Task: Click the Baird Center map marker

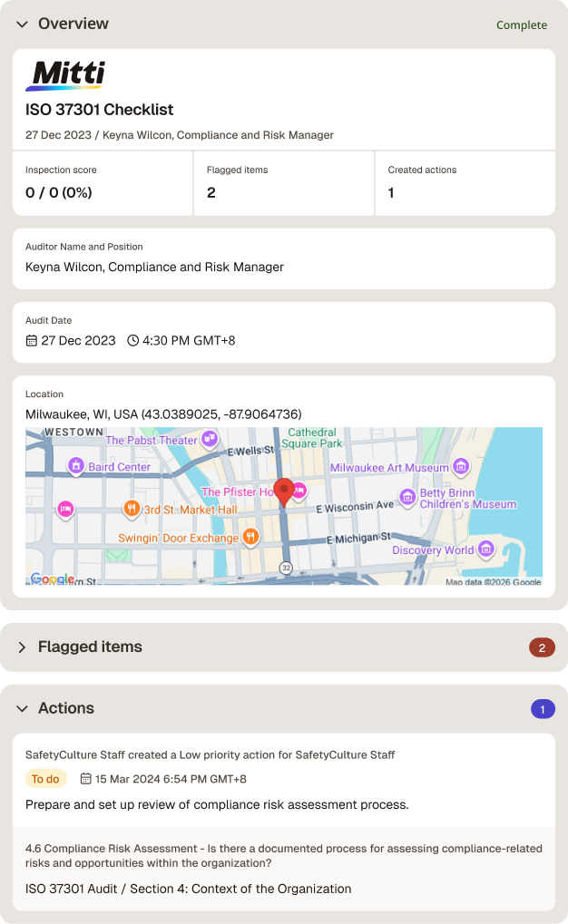Action: (x=76, y=465)
